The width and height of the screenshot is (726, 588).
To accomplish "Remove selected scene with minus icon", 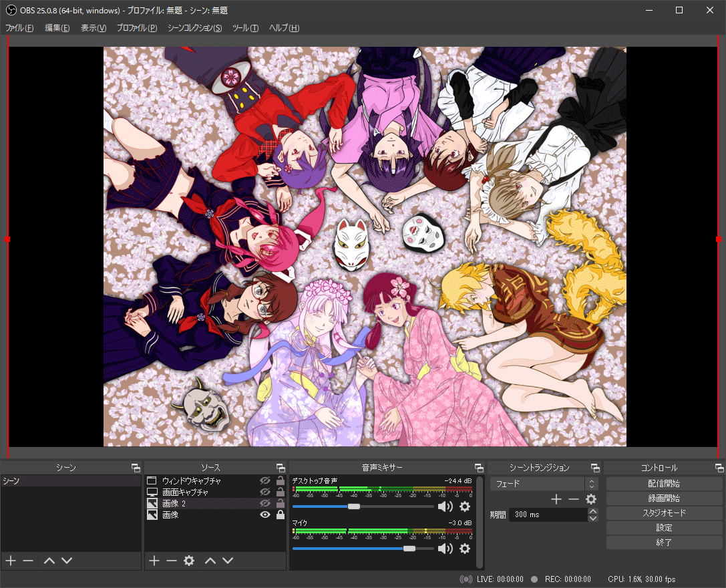I will coord(28,561).
